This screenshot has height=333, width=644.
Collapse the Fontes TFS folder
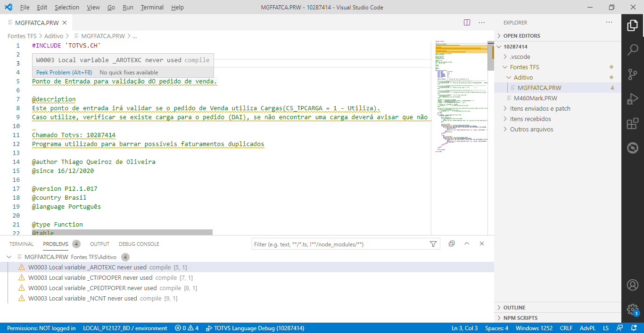point(558,67)
